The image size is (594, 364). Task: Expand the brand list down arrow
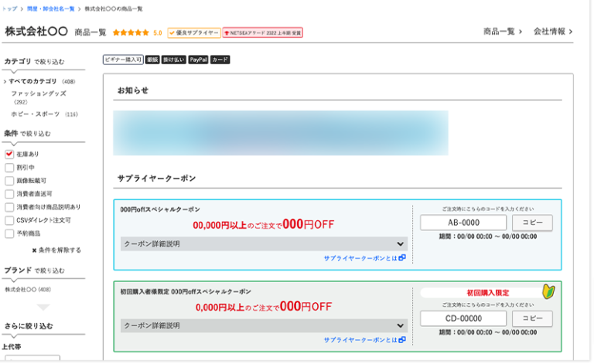coord(43,307)
